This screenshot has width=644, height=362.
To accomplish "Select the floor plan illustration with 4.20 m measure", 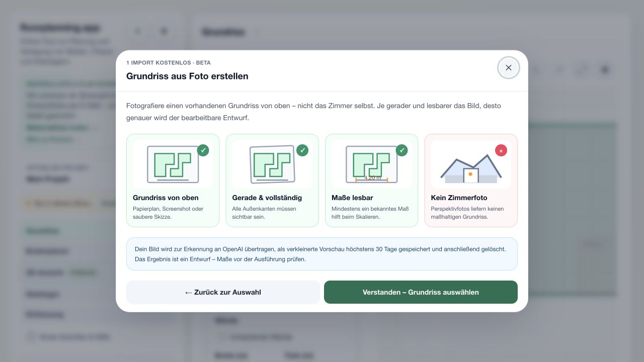I will [371, 164].
